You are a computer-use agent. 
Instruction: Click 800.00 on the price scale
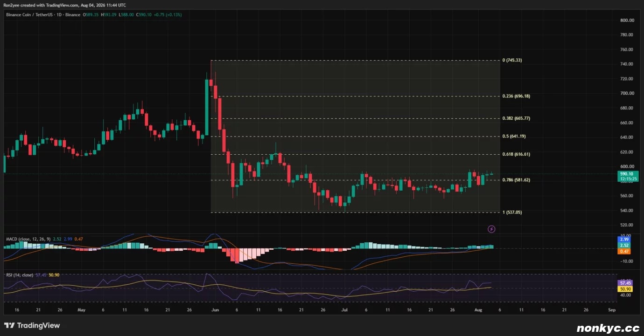(x=627, y=21)
